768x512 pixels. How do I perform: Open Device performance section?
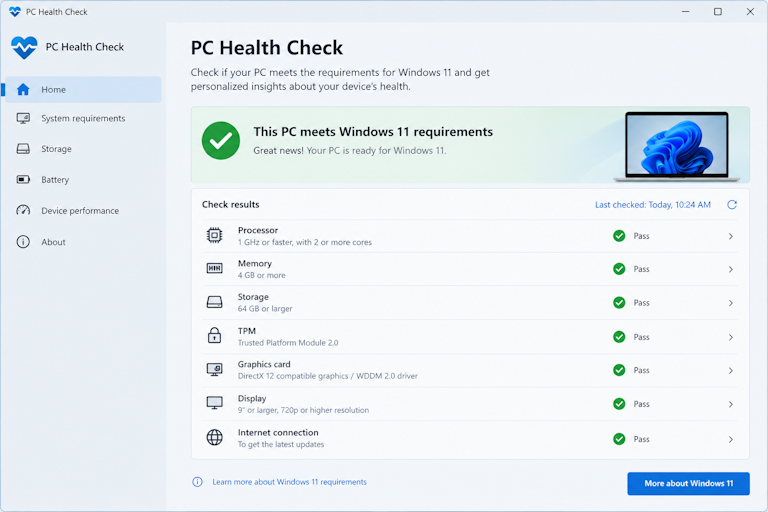coord(83,210)
